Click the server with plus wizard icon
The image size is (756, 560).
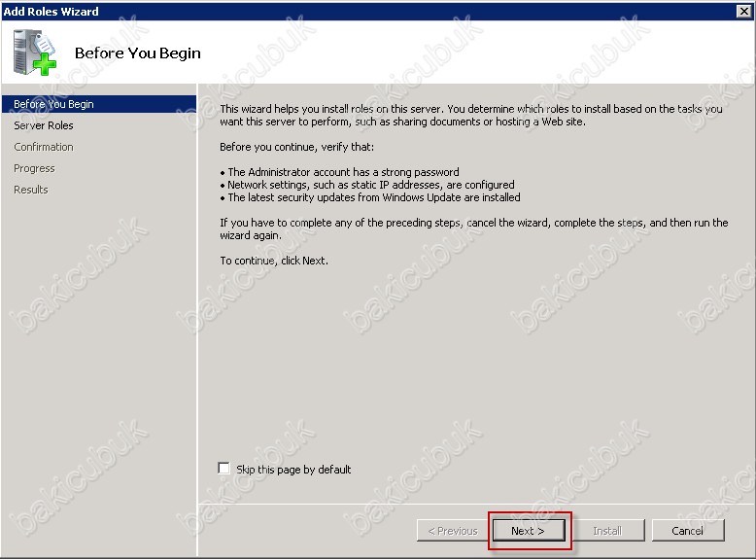tap(34, 52)
